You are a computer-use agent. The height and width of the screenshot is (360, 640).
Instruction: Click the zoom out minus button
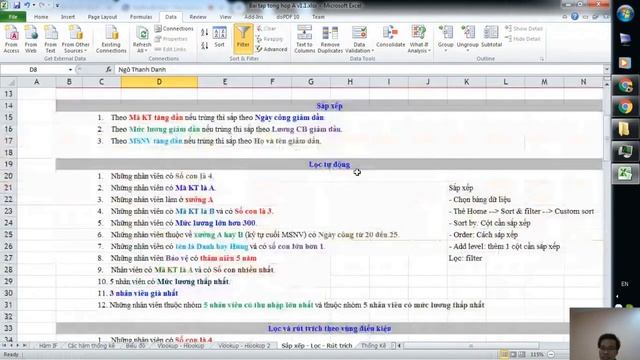551,354
